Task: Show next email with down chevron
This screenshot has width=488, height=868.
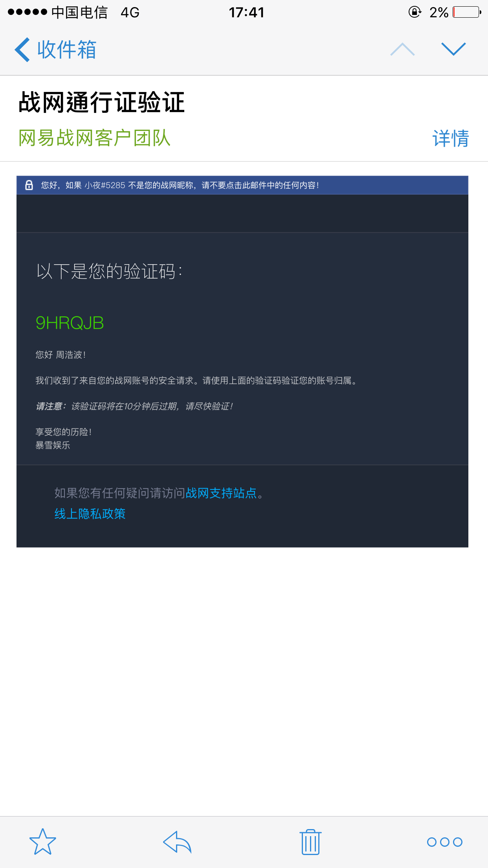Action: tap(453, 50)
